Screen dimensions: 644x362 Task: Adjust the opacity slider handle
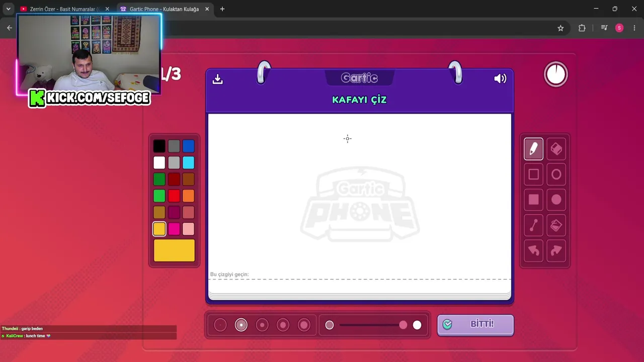[x=403, y=325]
